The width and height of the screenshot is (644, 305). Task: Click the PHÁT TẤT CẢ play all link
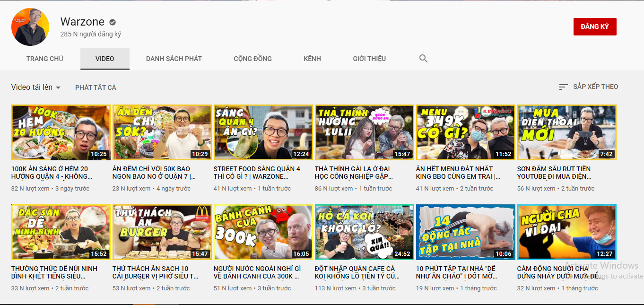tap(96, 87)
